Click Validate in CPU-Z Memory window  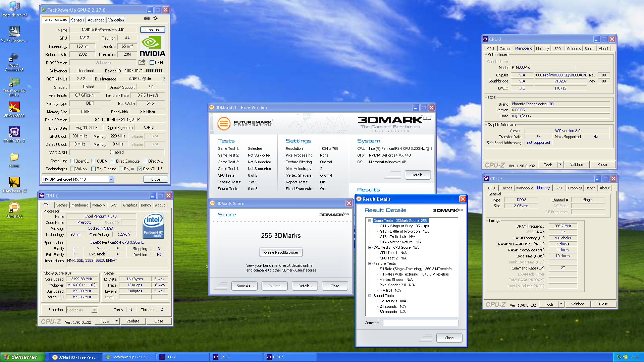tap(577, 304)
